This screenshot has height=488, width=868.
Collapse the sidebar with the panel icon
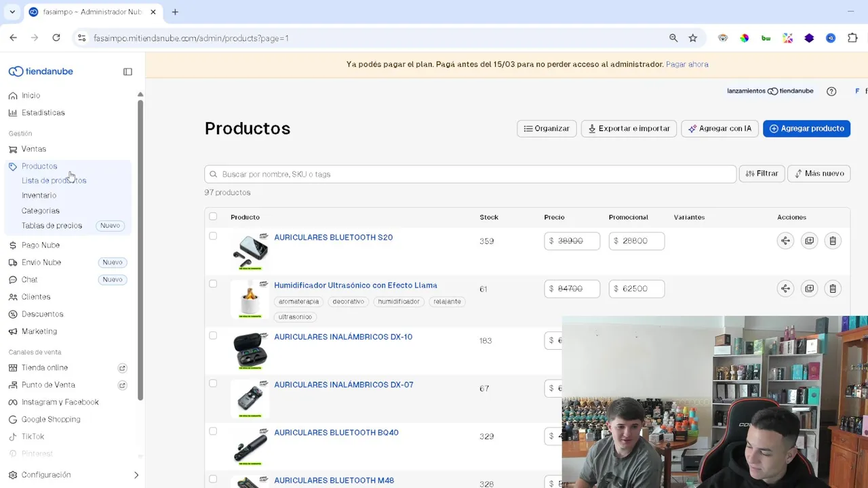(127, 71)
